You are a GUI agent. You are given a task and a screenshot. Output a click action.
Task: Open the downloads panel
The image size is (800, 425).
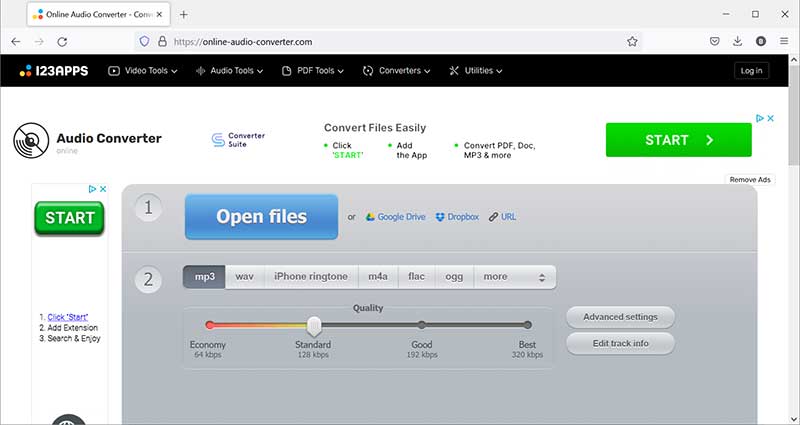737,41
